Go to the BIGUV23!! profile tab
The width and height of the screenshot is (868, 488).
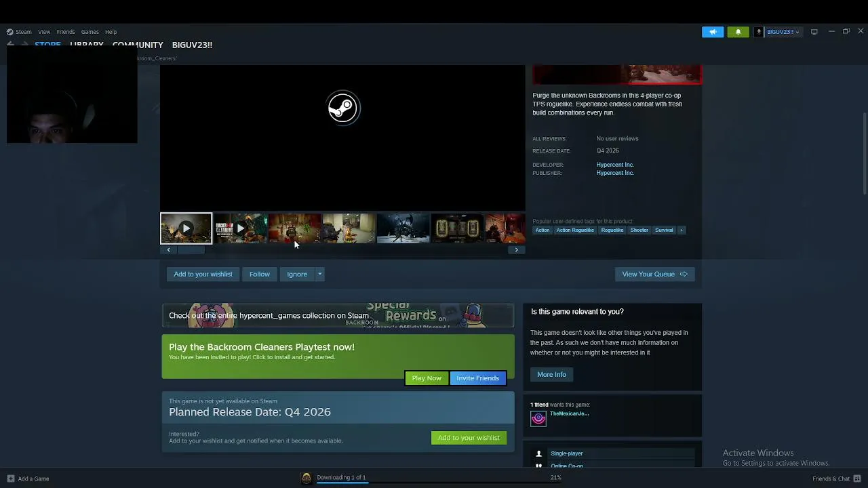pyautogui.click(x=192, y=45)
